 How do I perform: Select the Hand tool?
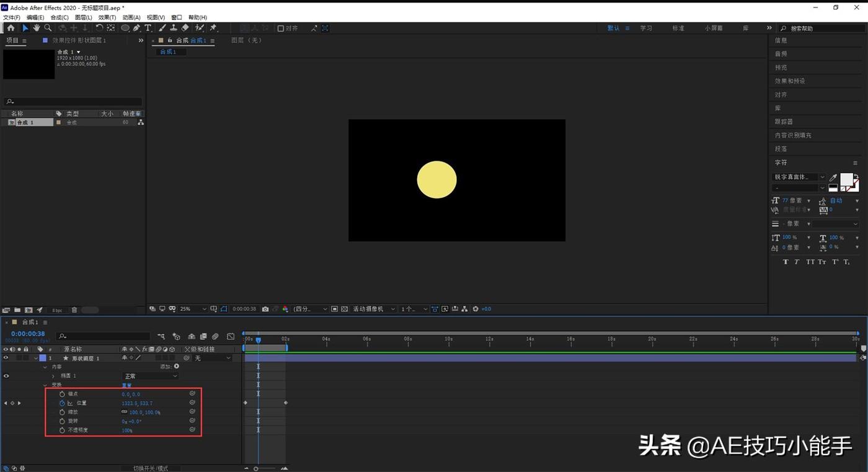click(x=37, y=28)
